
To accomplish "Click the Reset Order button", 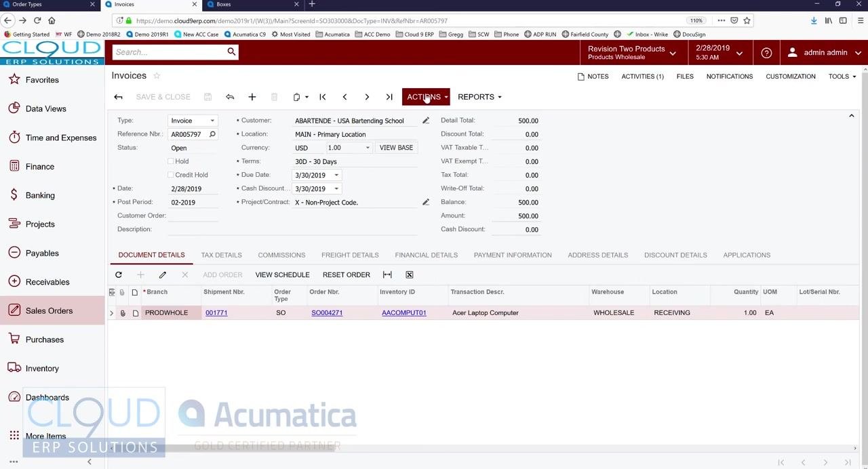I will point(347,274).
